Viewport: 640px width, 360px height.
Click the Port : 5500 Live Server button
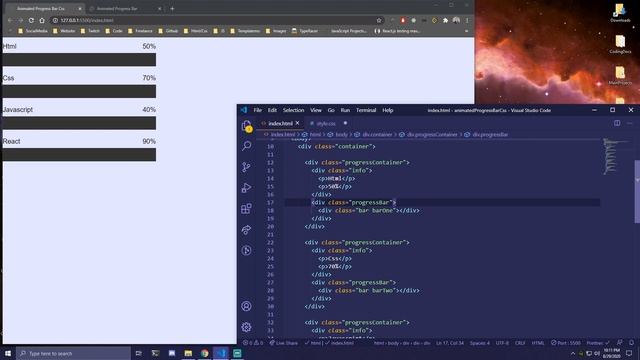pos(566,343)
